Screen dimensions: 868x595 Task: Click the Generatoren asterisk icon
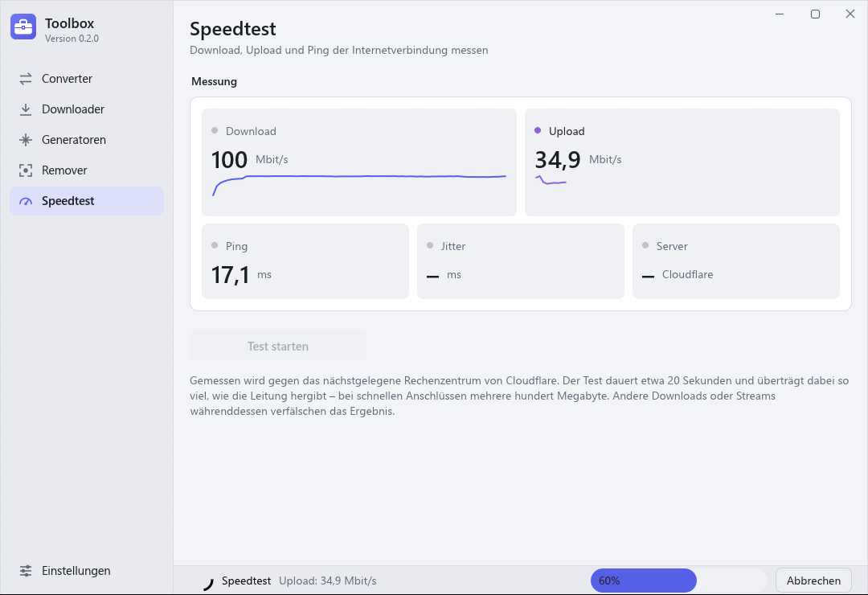click(26, 140)
